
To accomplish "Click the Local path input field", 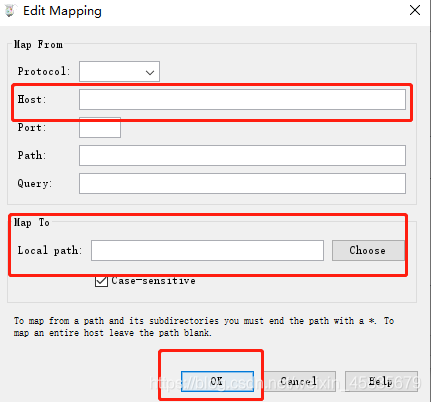I will point(207,250).
